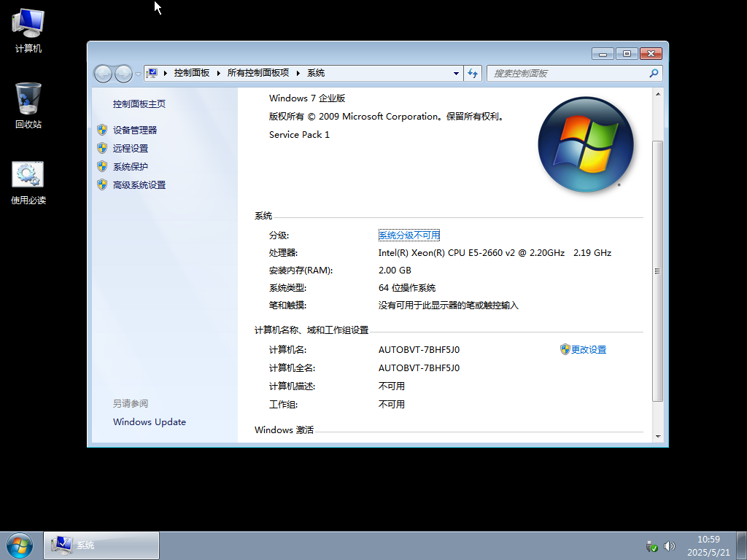Screen dimensions: 747x560
Task: Open 设备管理器 from the sidebar
Action: pyautogui.click(x=135, y=130)
